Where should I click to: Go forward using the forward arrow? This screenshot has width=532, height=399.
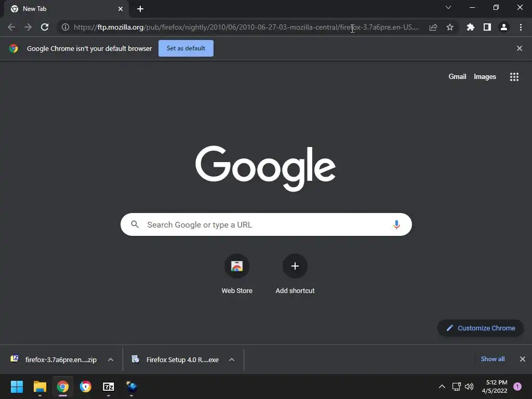(x=28, y=27)
